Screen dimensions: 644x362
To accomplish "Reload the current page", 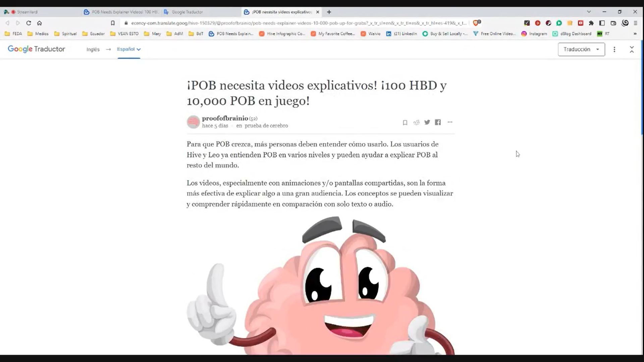I will (29, 23).
